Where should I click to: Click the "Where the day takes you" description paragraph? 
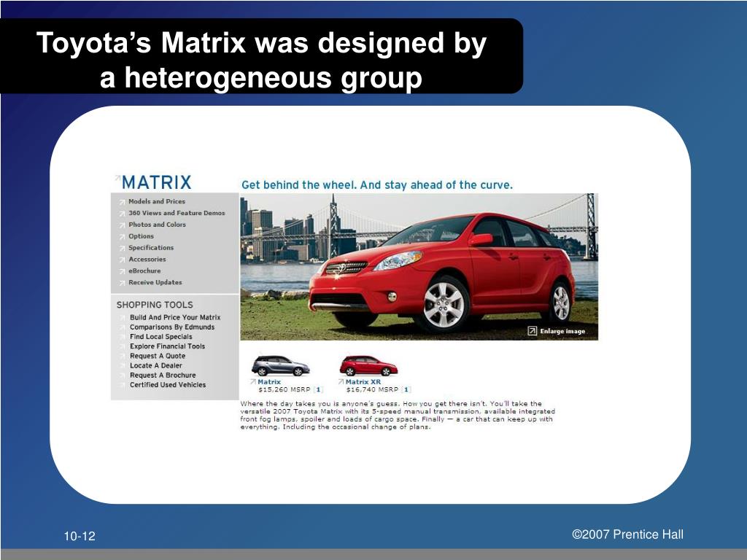(398, 415)
